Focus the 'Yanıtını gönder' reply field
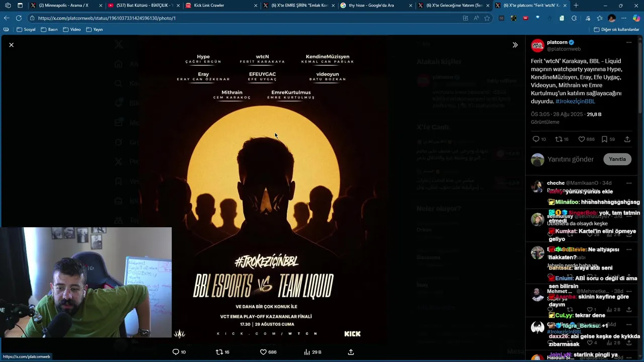 tap(571, 159)
